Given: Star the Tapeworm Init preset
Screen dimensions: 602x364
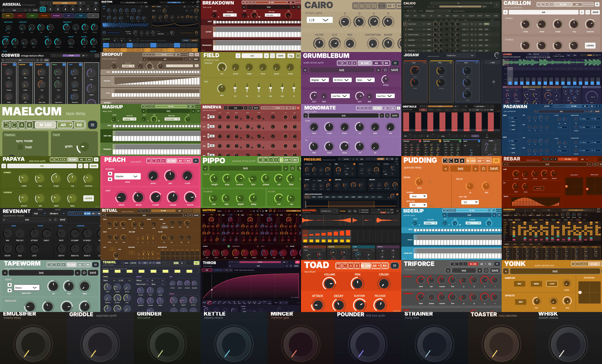Looking at the screenshot, I should point(84,273).
